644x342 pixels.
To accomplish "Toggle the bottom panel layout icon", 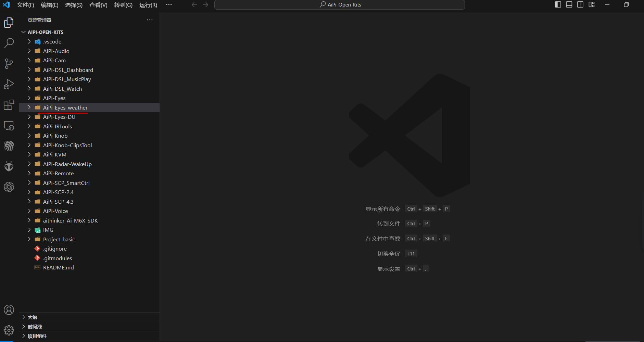I will click(569, 5).
